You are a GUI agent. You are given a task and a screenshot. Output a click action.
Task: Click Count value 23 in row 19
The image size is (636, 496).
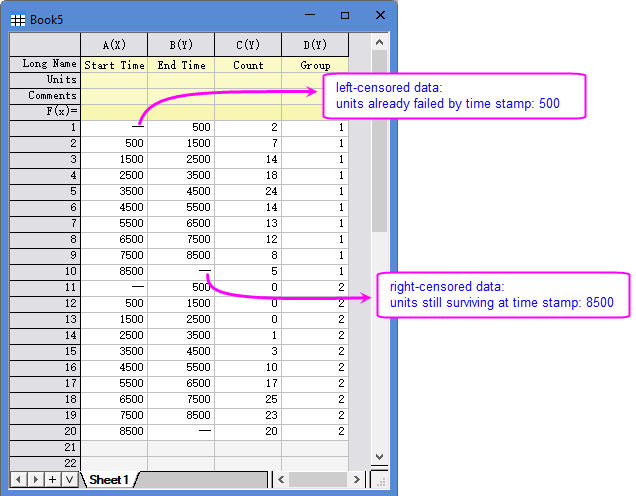[x=248, y=415]
